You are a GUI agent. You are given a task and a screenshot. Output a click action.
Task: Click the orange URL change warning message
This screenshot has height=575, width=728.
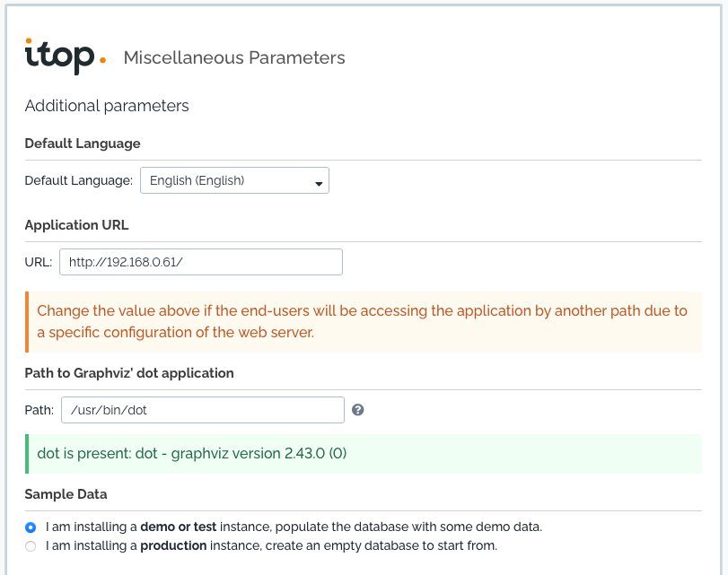[364, 322]
